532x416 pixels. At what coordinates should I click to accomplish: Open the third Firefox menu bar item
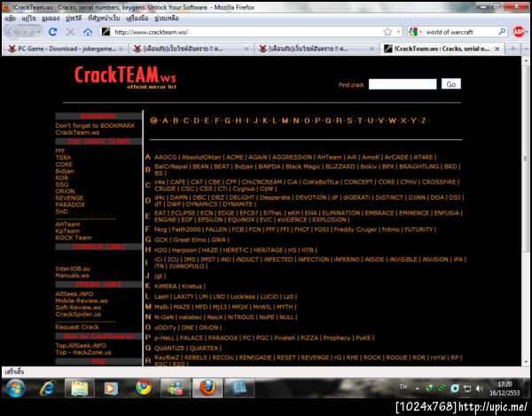[x=51, y=19]
